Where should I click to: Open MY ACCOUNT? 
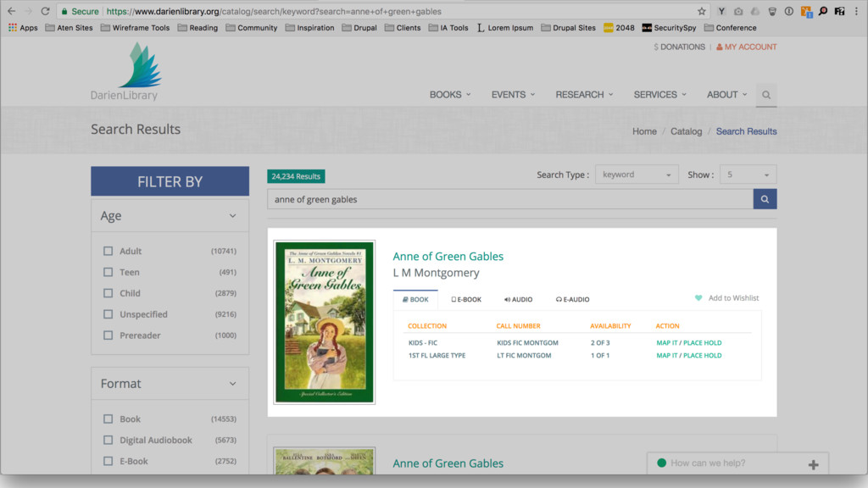coord(746,47)
